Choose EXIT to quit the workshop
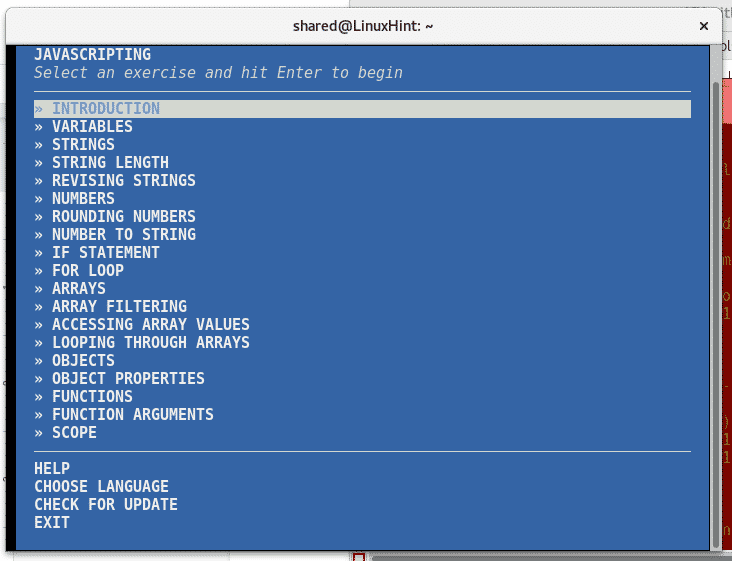This screenshot has width=732, height=561. coord(52,523)
